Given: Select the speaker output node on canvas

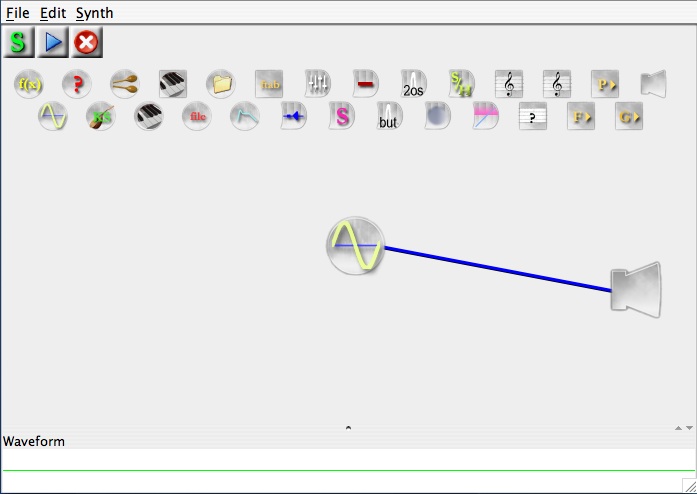Looking at the screenshot, I should point(637,290).
